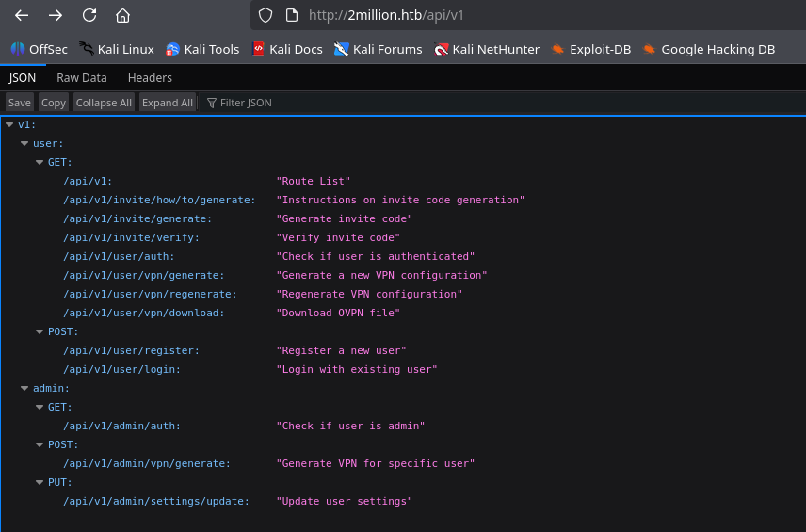806x532 pixels.
Task: Click the "Download OVPN file" value
Action: pos(338,313)
